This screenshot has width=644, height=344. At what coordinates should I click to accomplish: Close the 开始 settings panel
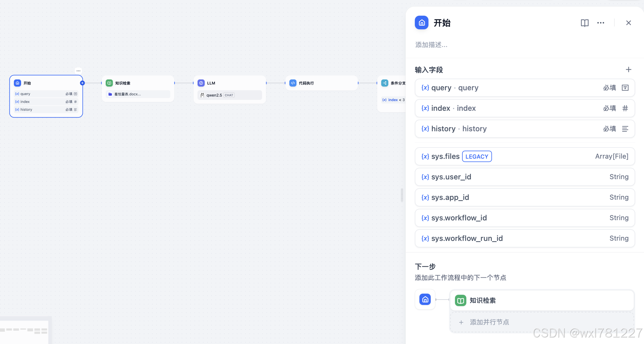pos(629,23)
